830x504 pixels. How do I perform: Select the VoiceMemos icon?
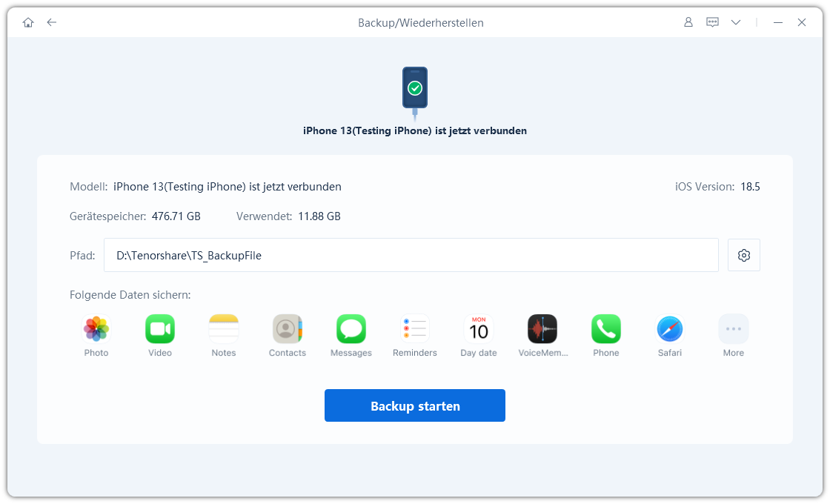click(x=542, y=329)
